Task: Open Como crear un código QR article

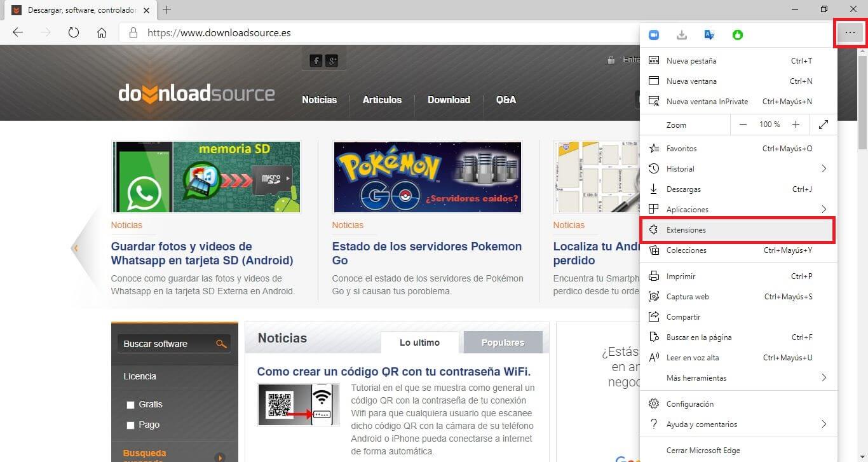Action: click(393, 372)
